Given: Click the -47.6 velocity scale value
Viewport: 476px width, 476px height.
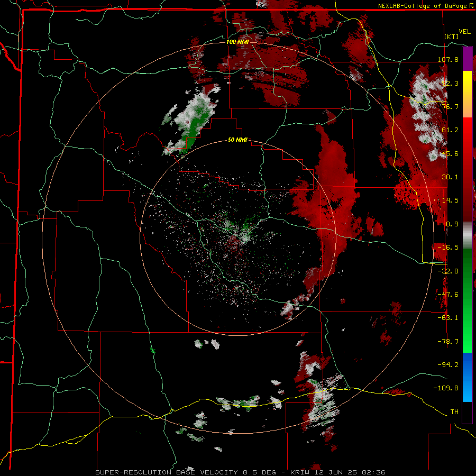Looking at the screenshot, I should coord(448,295).
